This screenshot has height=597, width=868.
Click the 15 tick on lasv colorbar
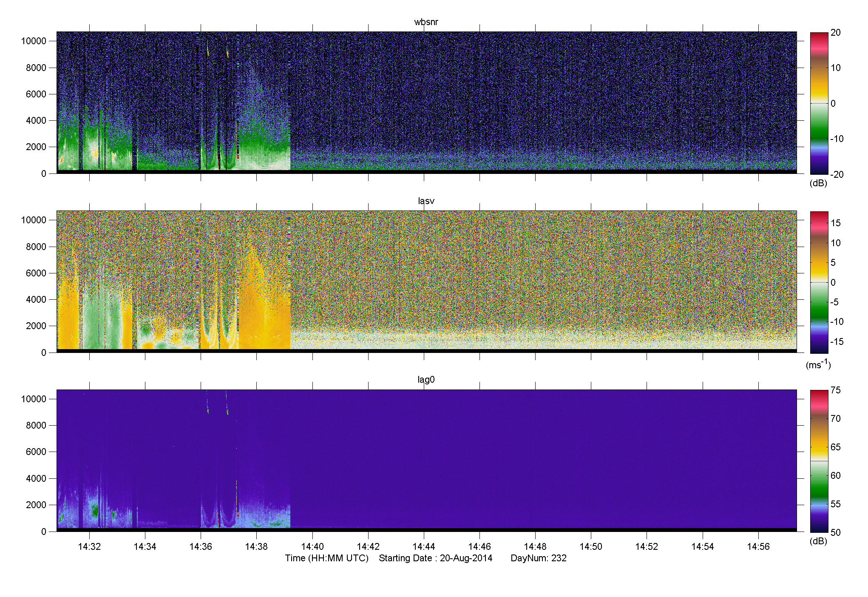point(836,223)
